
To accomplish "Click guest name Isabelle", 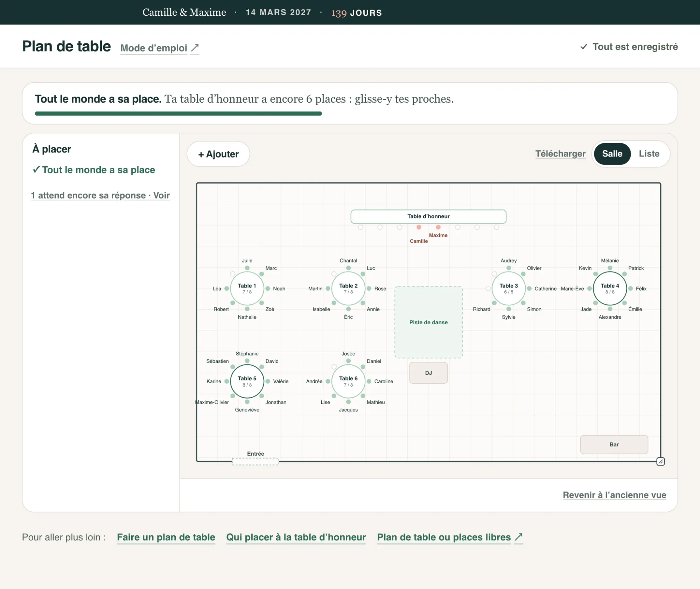I will pyautogui.click(x=321, y=309).
